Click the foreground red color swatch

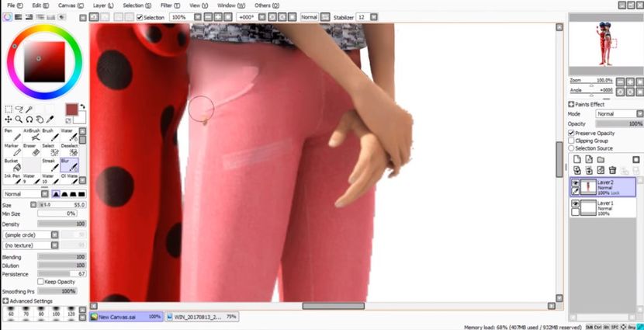coord(71,109)
